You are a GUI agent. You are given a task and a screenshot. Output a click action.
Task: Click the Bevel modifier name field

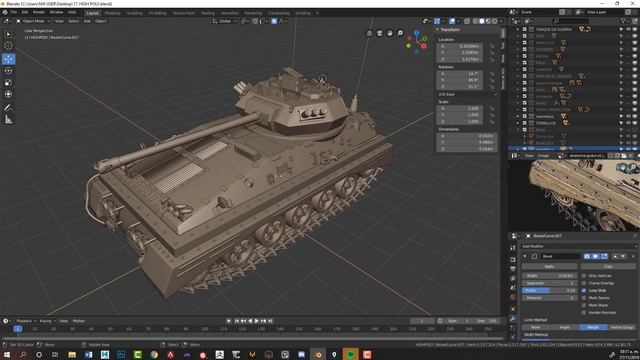[x=560, y=256]
